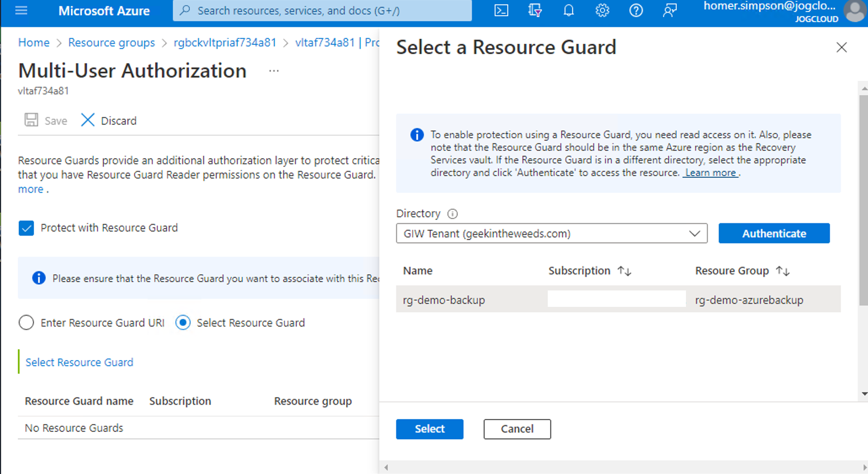Image resolution: width=868 pixels, height=474 pixels.
Task: Open the Help menu question mark
Action: (x=636, y=11)
